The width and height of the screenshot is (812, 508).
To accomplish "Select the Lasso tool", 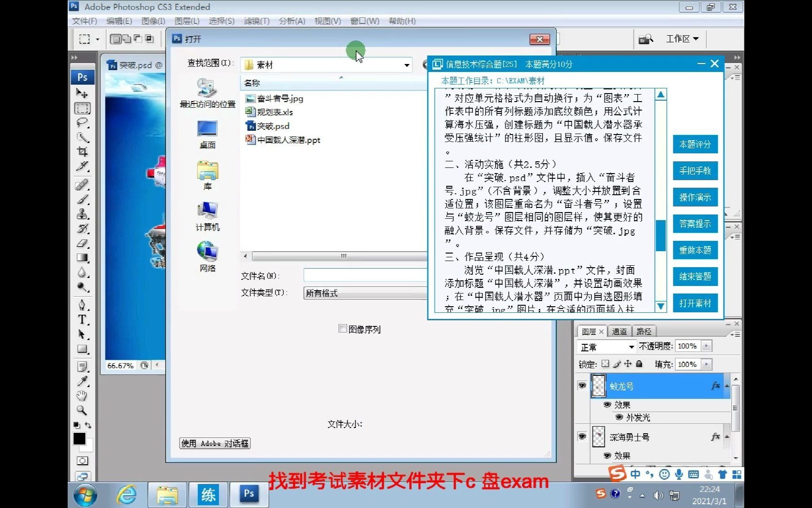I will click(82, 123).
